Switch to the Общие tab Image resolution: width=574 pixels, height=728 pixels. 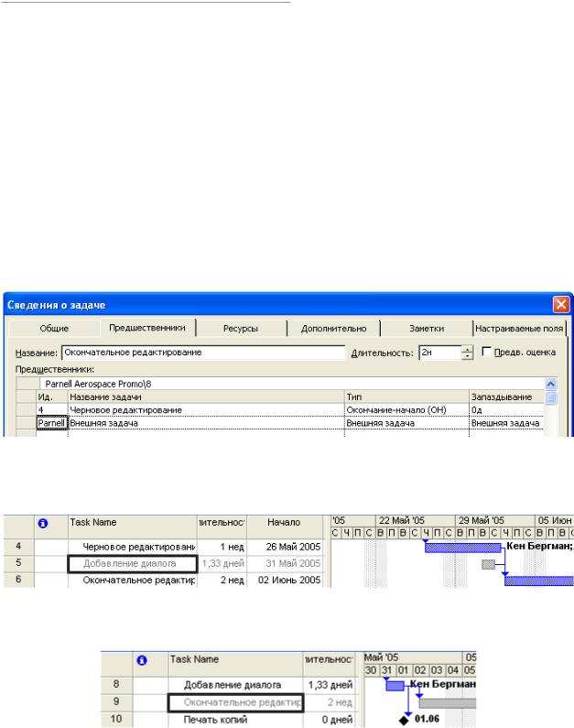click(x=54, y=328)
